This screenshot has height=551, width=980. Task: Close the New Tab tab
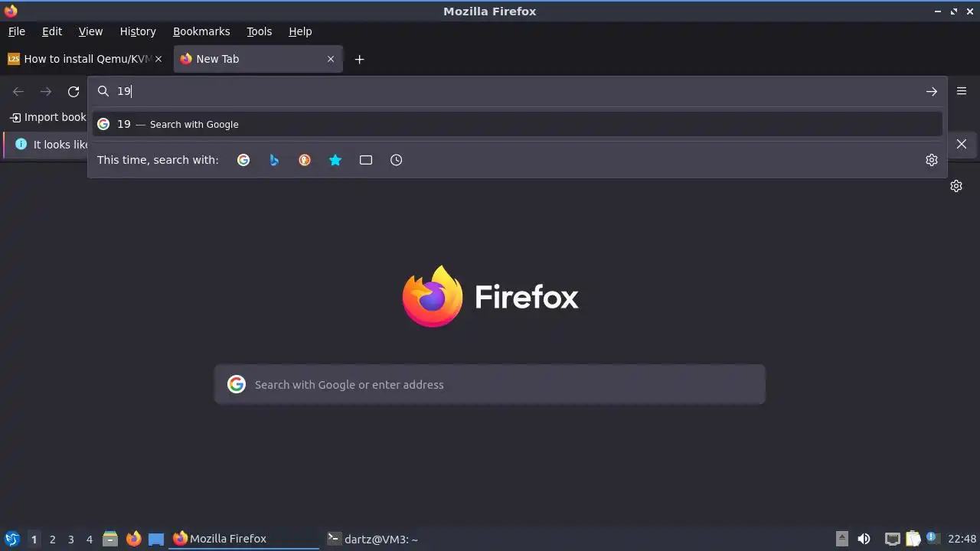331,59
